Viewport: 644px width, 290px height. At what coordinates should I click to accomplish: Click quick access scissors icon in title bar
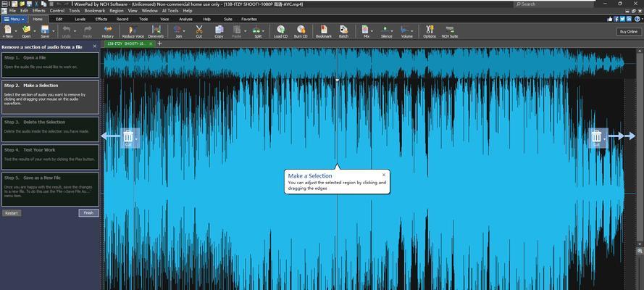[x=36, y=4]
